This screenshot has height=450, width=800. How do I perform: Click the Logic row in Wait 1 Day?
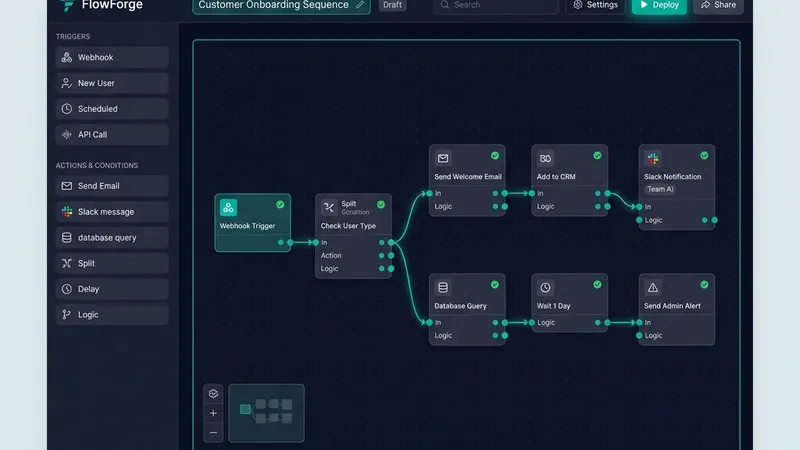pos(570,322)
